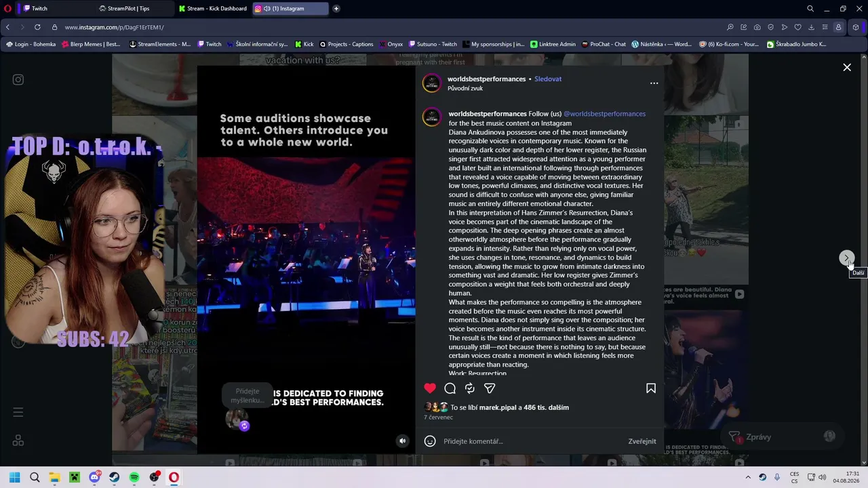Expand the system tray hidden icons chevron
The width and height of the screenshot is (868, 488).
coord(748,477)
